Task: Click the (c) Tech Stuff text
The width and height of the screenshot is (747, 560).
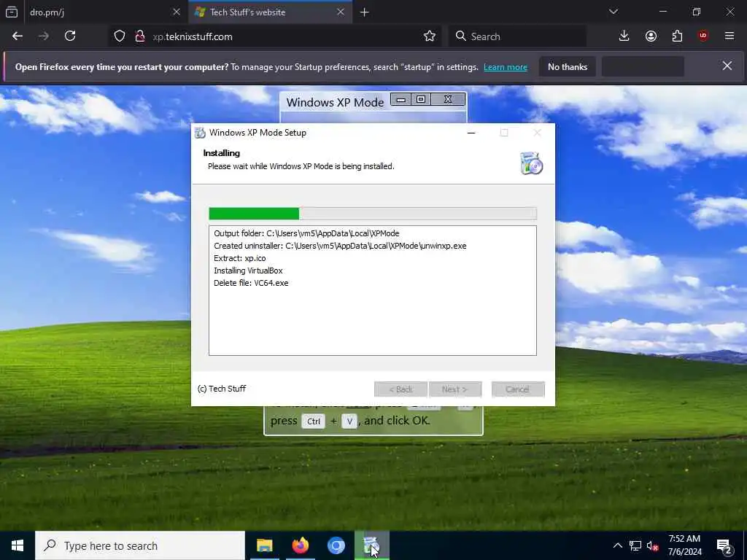Action: (x=222, y=389)
